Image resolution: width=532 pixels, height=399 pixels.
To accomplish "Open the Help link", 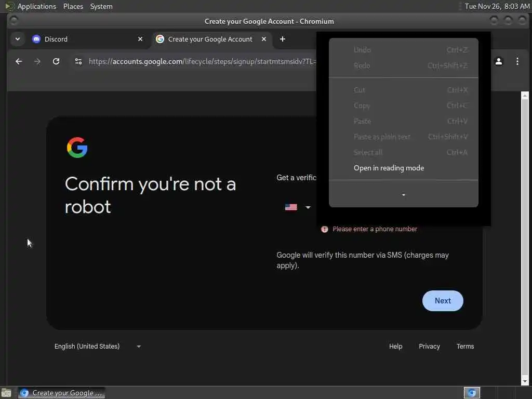I will (395, 347).
